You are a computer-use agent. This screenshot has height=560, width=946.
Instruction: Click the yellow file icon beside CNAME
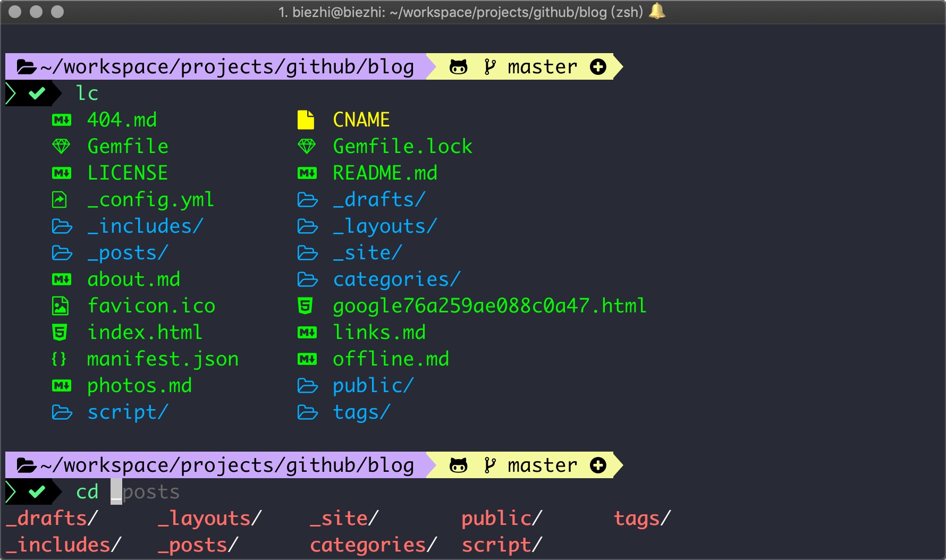pyautogui.click(x=306, y=120)
